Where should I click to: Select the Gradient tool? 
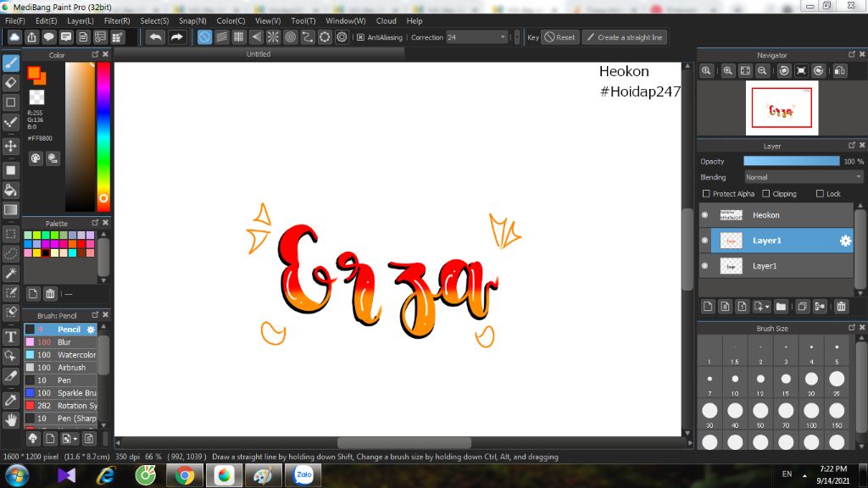pos(11,210)
